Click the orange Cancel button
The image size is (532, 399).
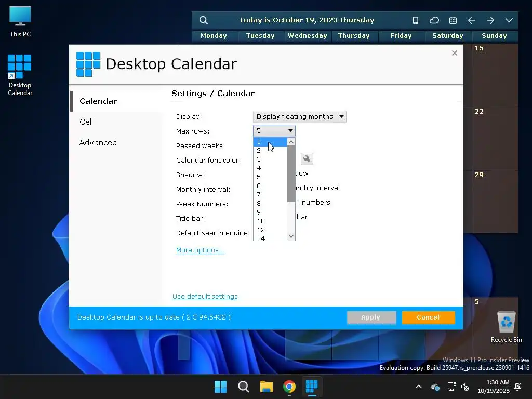click(x=428, y=317)
